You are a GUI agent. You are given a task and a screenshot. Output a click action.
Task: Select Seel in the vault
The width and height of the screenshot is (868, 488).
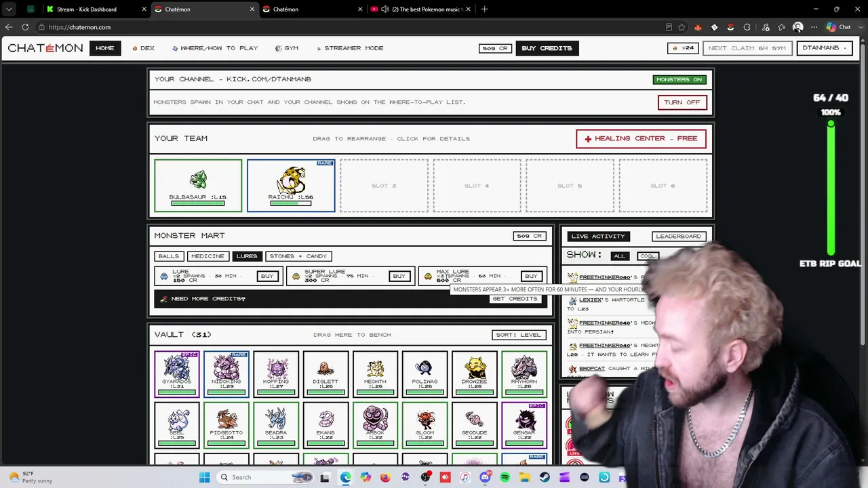tap(177, 425)
